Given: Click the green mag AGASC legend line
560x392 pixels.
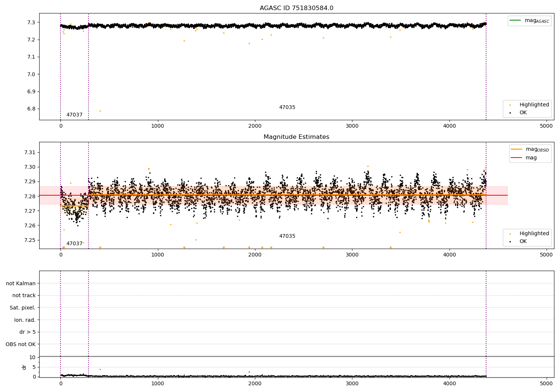Looking at the screenshot, I should pos(516,21).
